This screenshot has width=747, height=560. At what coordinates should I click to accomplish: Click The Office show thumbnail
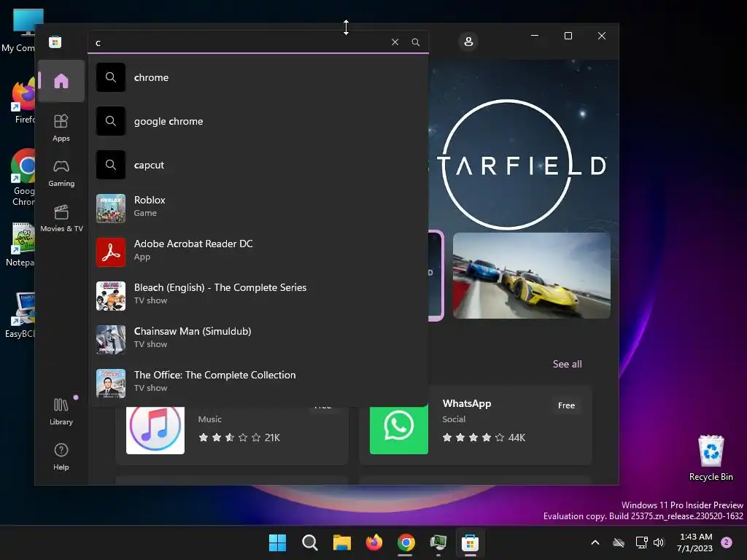tap(111, 384)
